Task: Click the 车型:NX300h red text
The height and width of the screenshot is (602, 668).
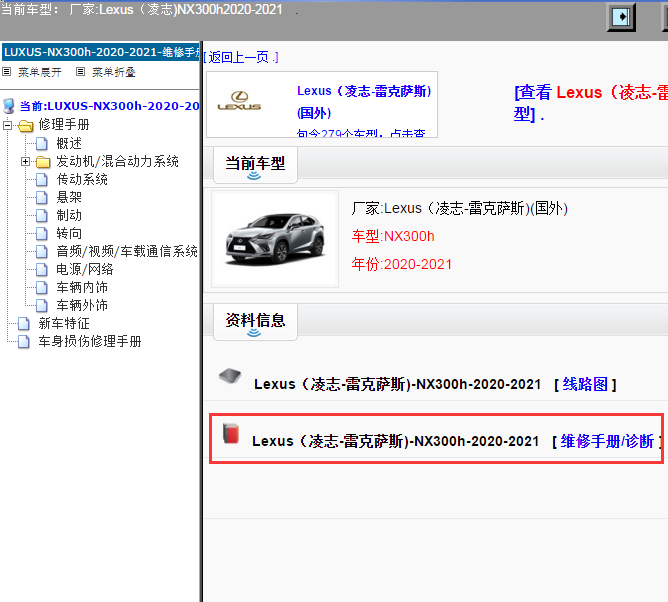Action: point(393,236)
